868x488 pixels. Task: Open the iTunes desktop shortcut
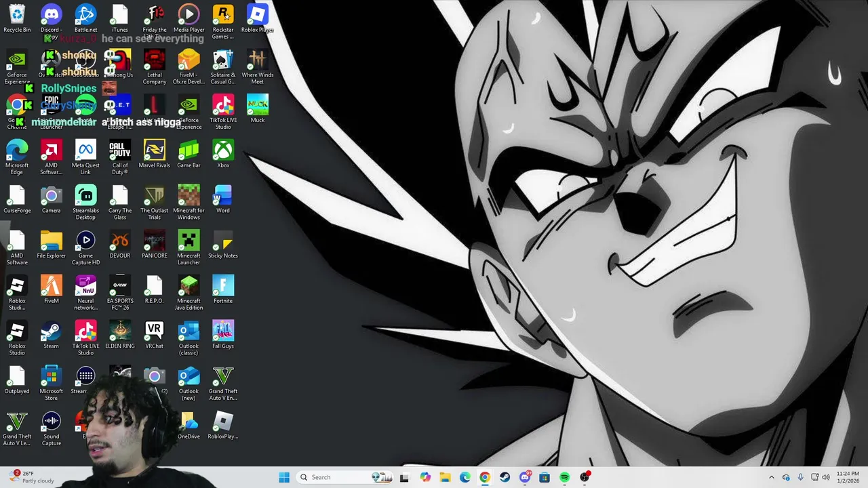[x=120, y=18]
